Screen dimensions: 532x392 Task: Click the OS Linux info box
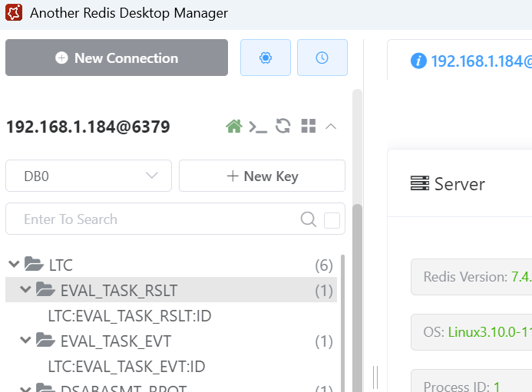click(x=471, y=332)
